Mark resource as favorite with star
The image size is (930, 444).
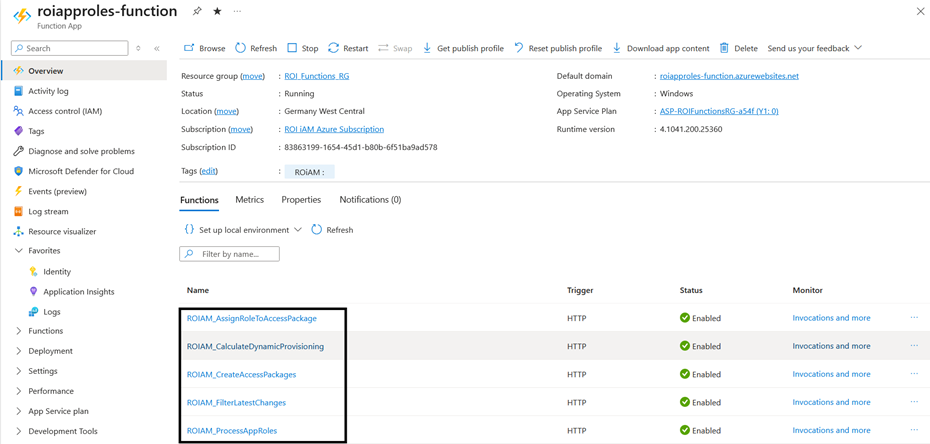pyautogui.click(x=217, y=11)
